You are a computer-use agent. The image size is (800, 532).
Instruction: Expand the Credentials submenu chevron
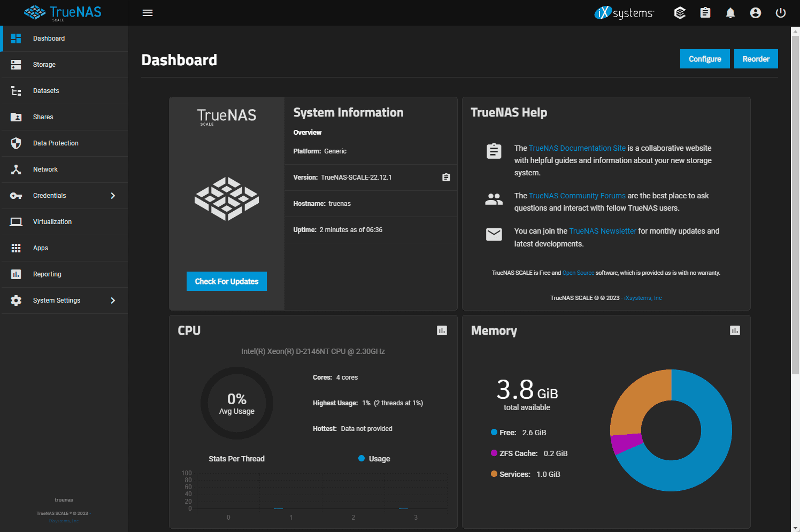coord(113,196)
